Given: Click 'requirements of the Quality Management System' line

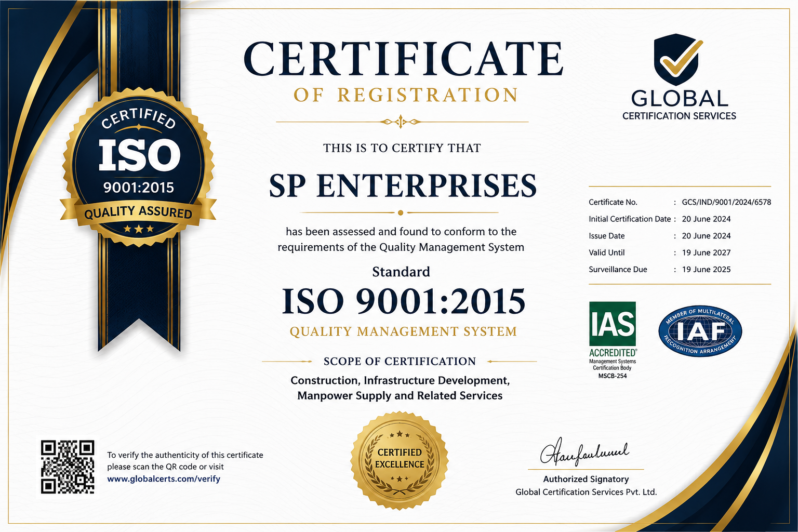Looking at the screenshot, I should 401,247.
